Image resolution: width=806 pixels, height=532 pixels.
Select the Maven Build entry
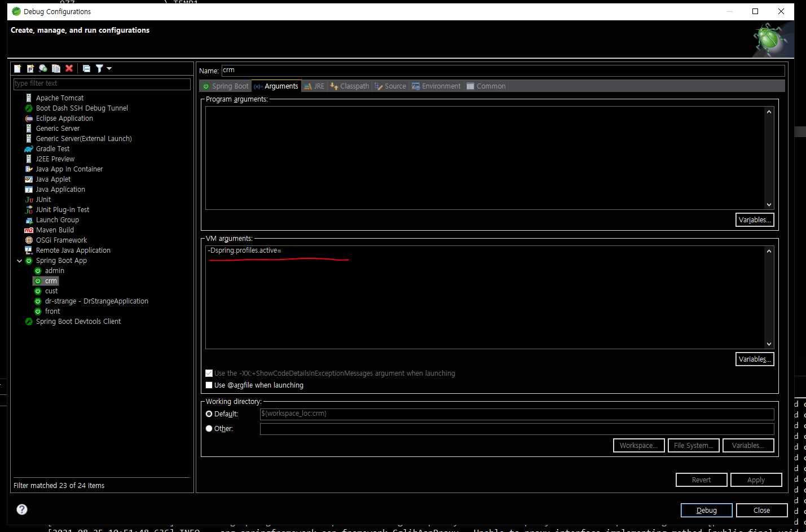click(55, 230)
